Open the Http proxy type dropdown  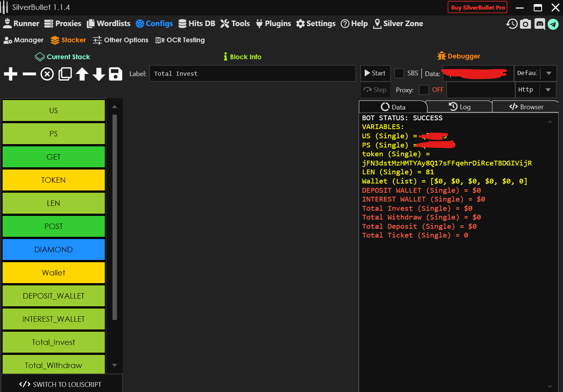[548, 90]
